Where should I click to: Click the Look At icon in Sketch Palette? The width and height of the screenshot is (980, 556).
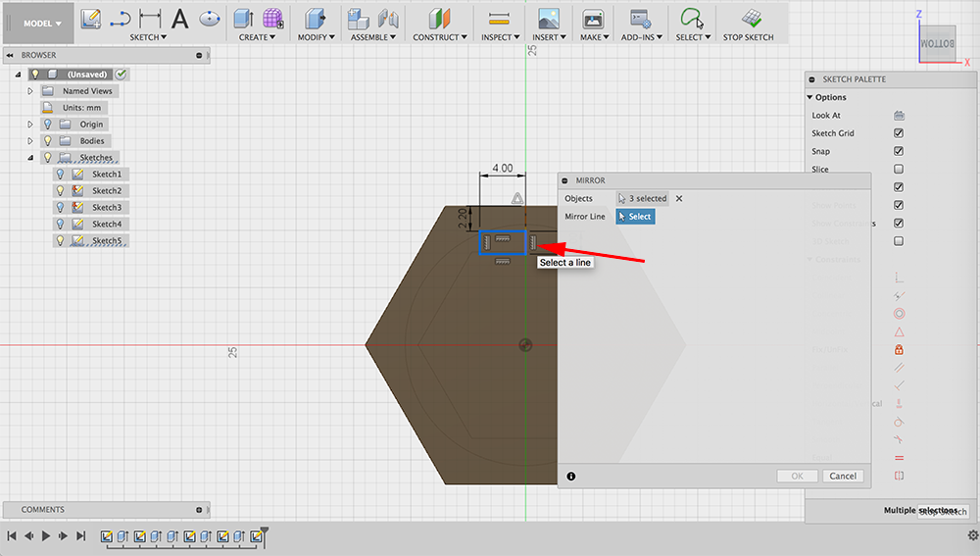pos(899,115)
